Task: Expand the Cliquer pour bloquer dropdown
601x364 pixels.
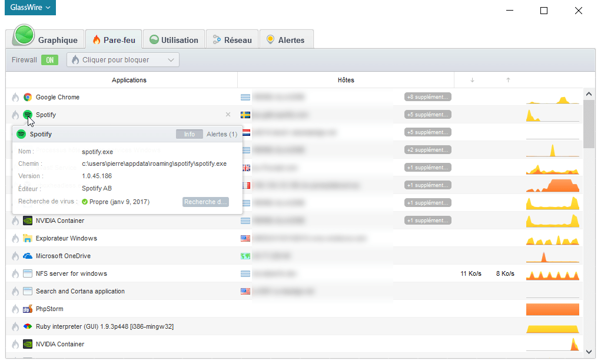Action: click(x=123, y=60)
